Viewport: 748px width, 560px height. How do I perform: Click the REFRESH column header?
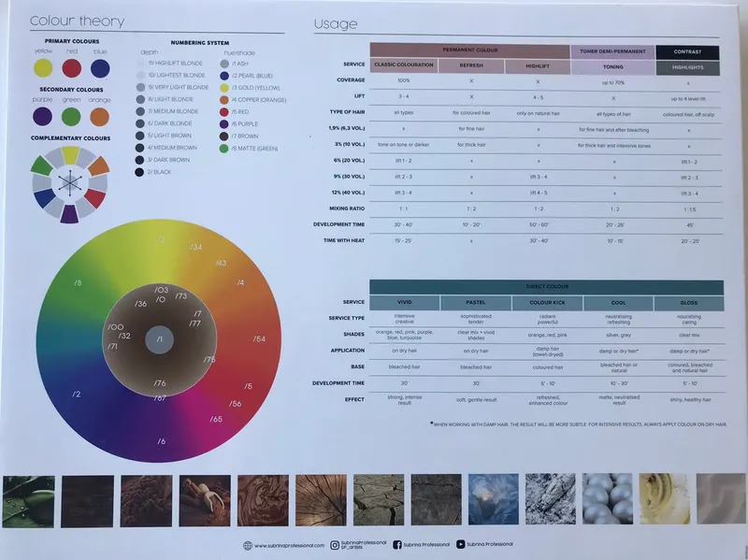pos(471,65)
